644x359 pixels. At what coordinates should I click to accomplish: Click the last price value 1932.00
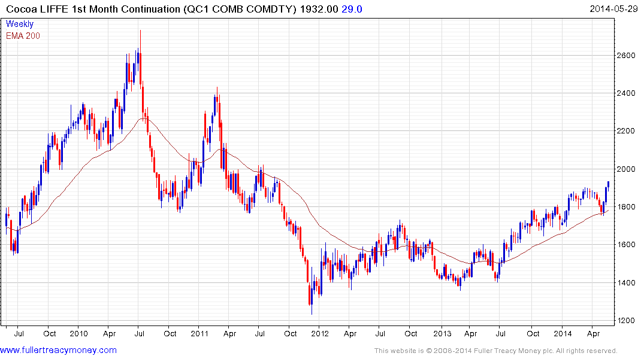[x=319, y=9]
